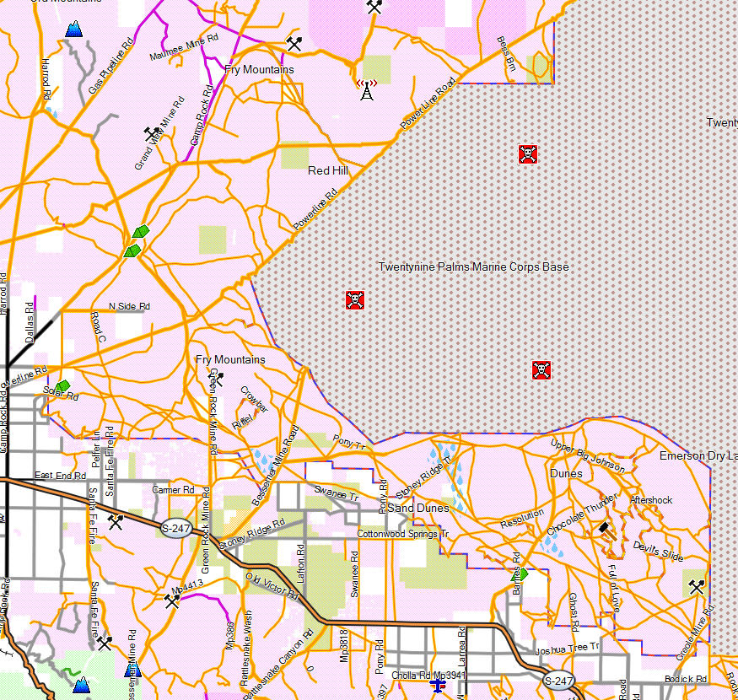
Task: Click the blue mountain icon on Bessemer Mine Rd at bottom
Action: [x=132, y=670]
